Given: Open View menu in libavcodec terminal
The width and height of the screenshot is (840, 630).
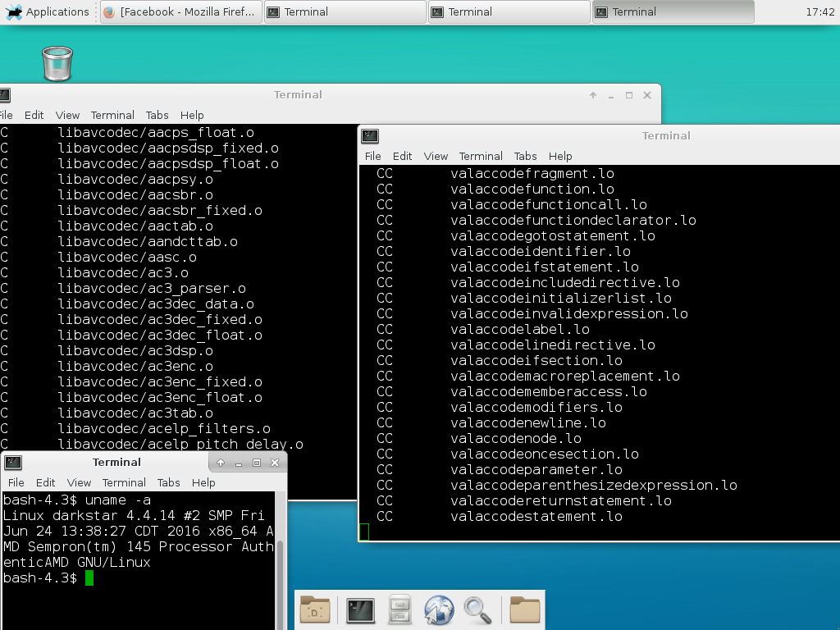Looking at the screenshot, I should 67,115.
